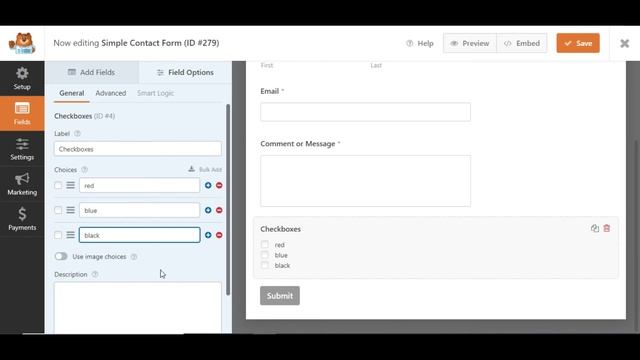Click the Email field in preview
This screenshot has width=640, height=360.
[365, 112]
